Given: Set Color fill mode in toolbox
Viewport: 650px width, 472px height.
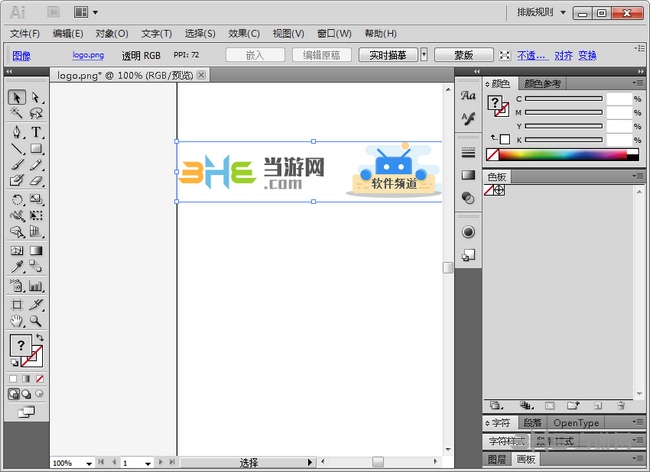Looking at the screenshot, I should (x=13, y=379).
